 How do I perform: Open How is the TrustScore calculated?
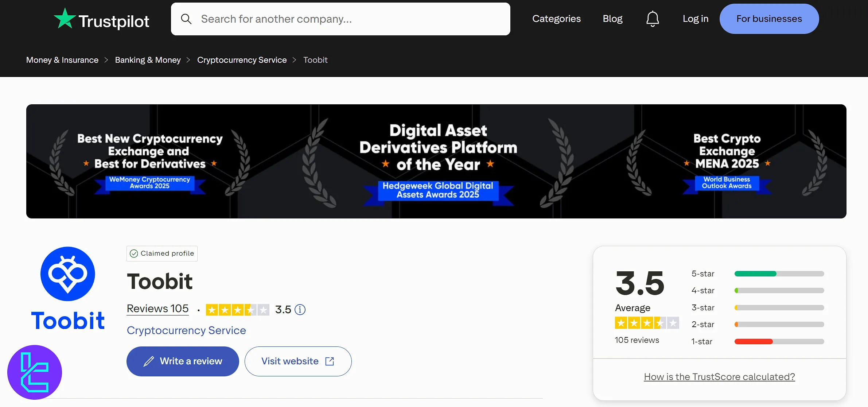pos(719,376)
